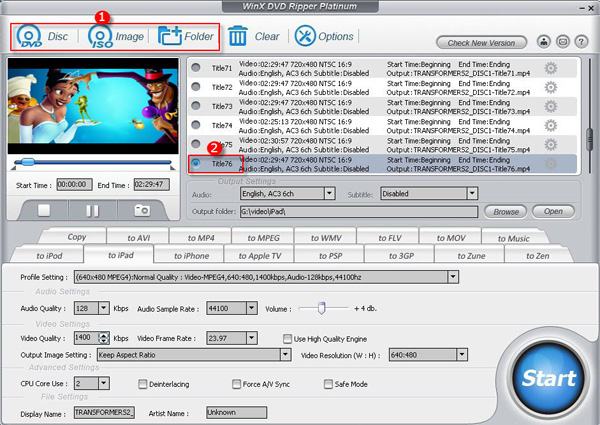600x425 pixels.
Task: Open the Audio track dropdown
Action: (329, 194)
